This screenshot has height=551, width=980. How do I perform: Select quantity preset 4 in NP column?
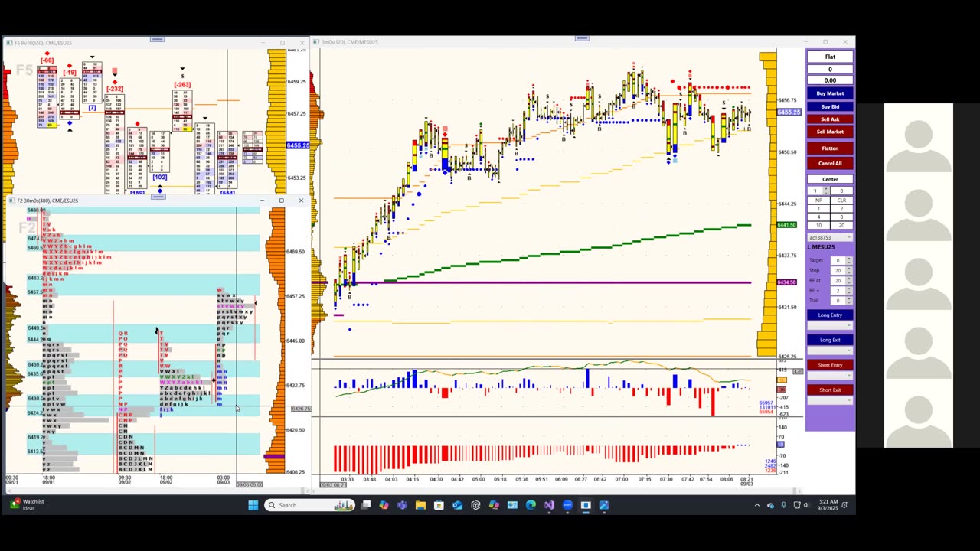coord(818,217)
